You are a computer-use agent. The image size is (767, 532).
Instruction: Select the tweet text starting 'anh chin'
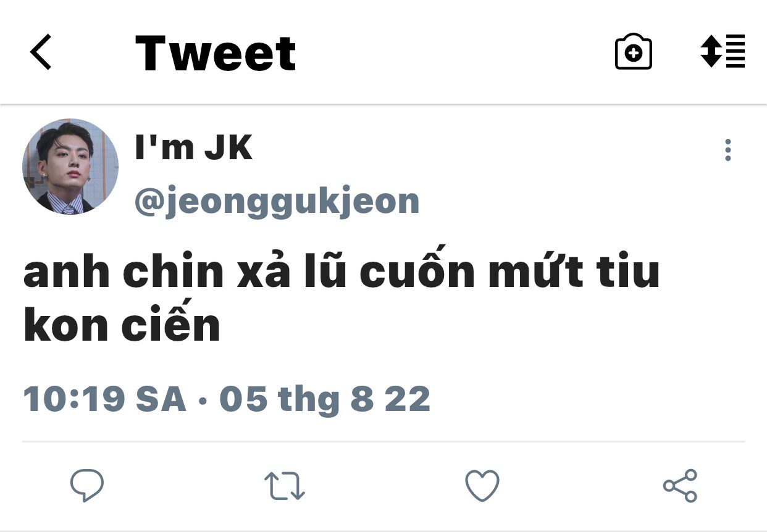coord(342,299)
